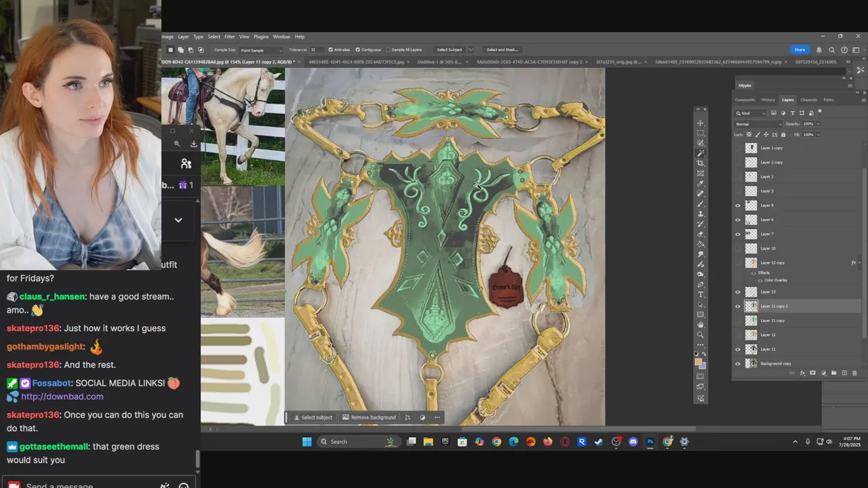Switch to the Channels tab
868x488 pixels.
(x=809, y=100)
